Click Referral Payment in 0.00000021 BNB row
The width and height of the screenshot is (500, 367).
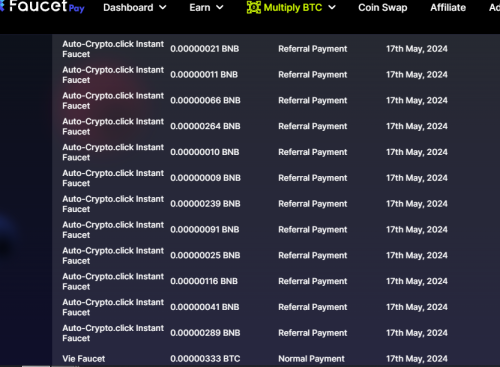coord(313,49)
